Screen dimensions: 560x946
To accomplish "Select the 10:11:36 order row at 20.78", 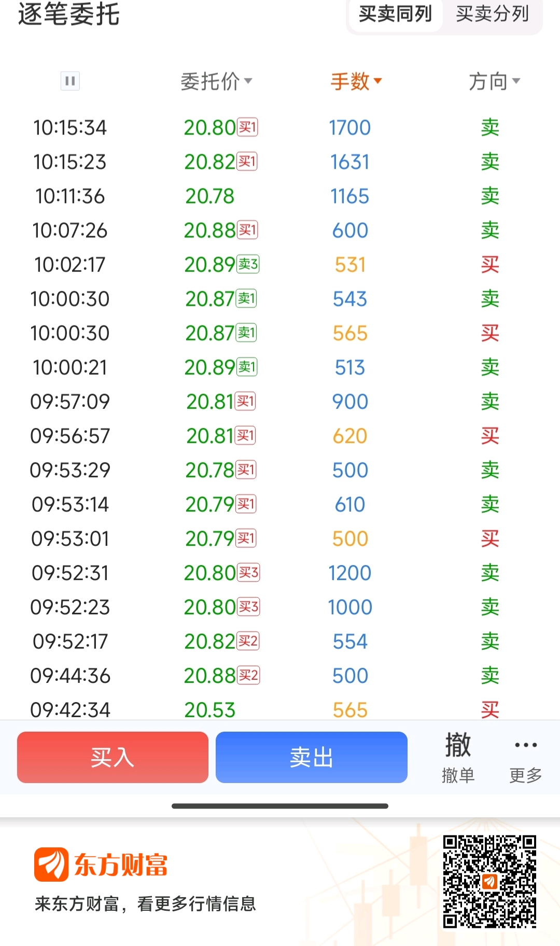I will (280, 196).
